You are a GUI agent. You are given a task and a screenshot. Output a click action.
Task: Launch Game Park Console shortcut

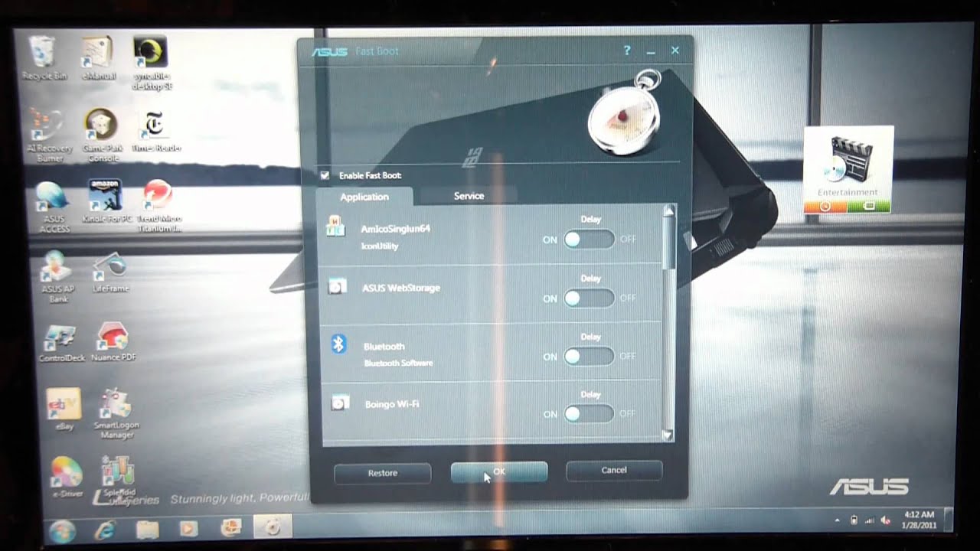[x=103, y=135]
